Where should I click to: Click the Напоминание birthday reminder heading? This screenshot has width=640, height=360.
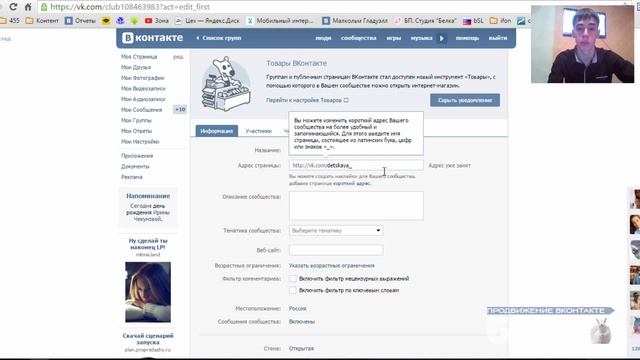click(148, 196)
